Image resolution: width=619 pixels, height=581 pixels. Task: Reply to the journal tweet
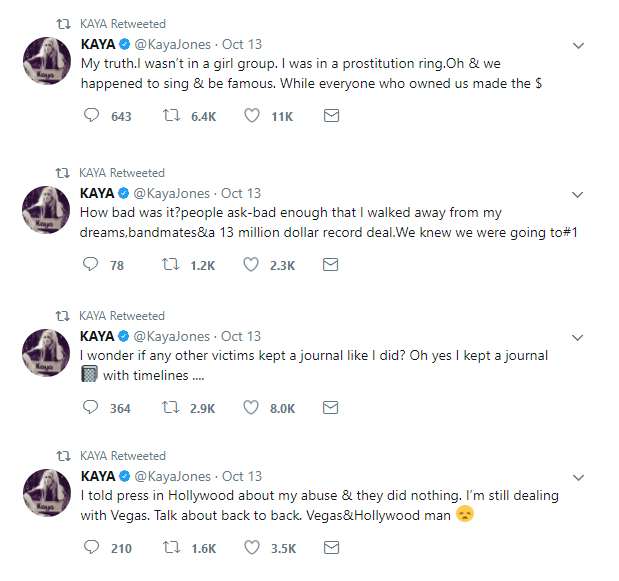(91, 407)
